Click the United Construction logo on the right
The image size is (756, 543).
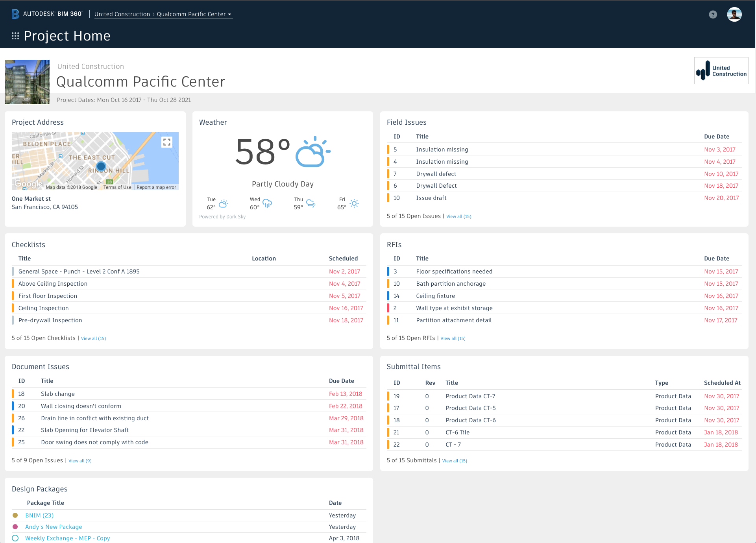pos(721,71)
